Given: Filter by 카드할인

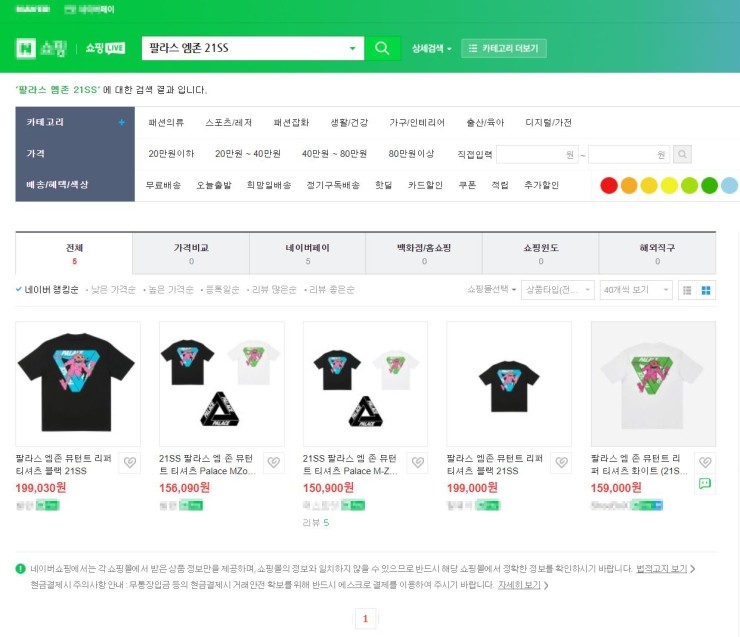Looking at the screenshot, I should (x=425, y=185).
